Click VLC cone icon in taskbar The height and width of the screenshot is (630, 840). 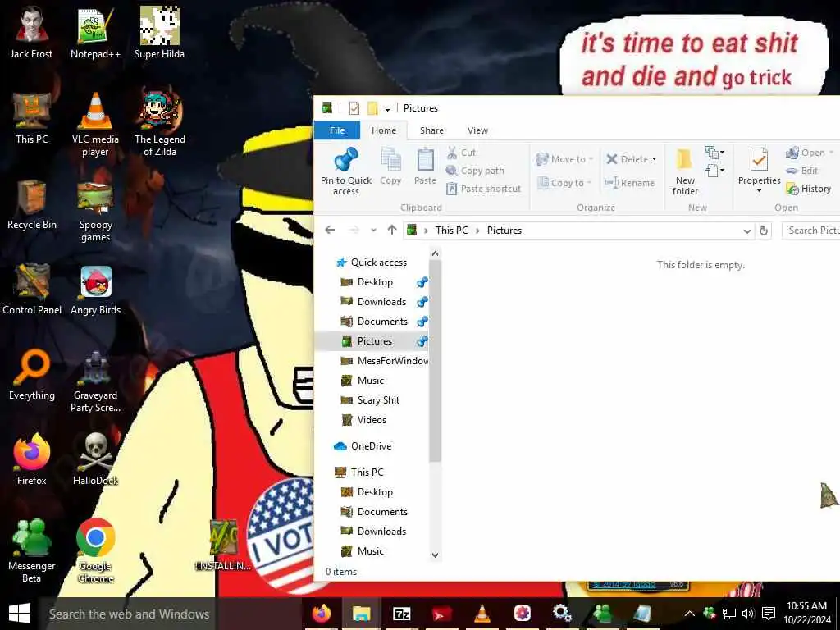pos(482,613)
